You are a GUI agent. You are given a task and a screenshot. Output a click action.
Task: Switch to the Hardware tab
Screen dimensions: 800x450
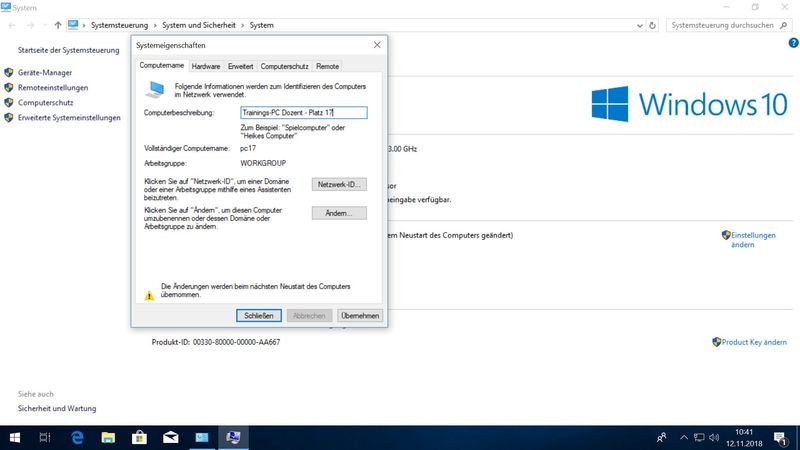(x=206, y=66)
